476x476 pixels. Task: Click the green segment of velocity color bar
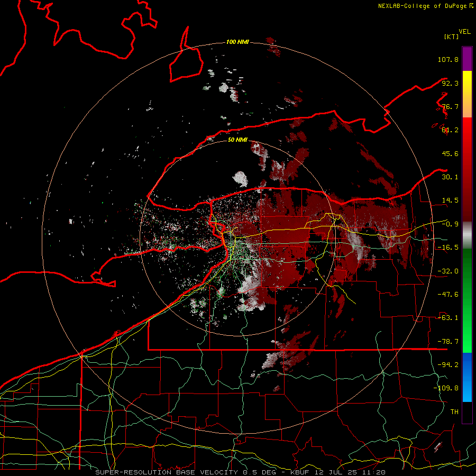[467, 300]
